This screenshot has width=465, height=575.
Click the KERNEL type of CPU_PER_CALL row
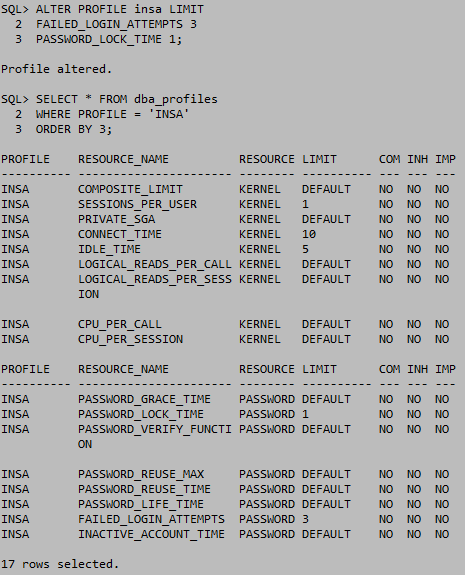[260, 324]
